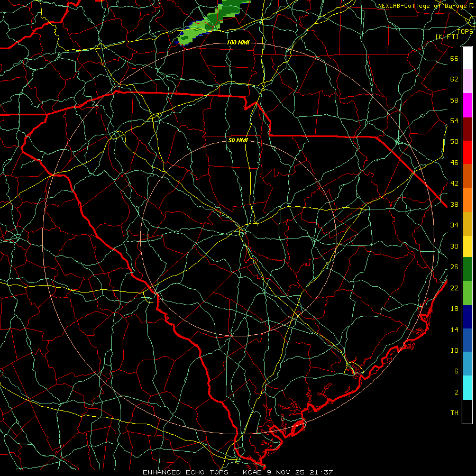476x476 pixels.
Task: Click the dark orange 46 kft swatch
Action: [467, 176]
